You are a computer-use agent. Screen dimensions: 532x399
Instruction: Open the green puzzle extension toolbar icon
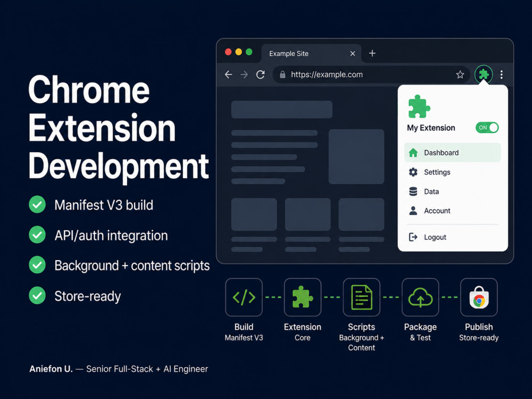point(484,74)
